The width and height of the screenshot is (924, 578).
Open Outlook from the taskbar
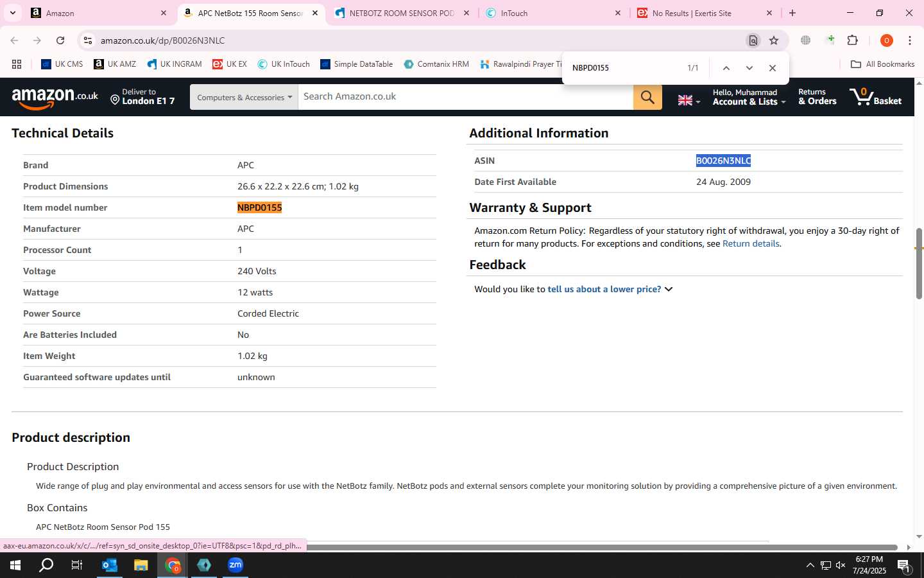pyautogui.click(x=110, y=565)
